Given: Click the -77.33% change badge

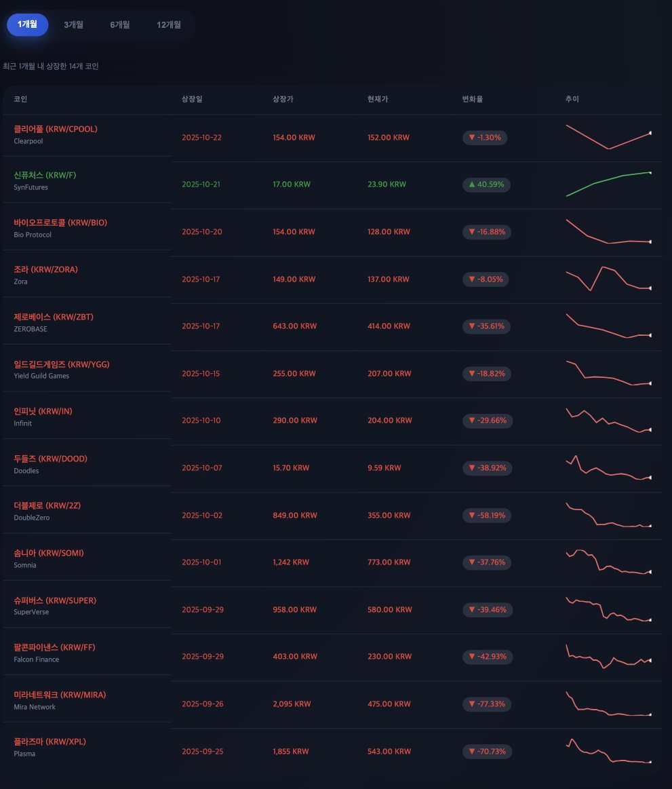Looking at the screenshot, I should point(487,704).
